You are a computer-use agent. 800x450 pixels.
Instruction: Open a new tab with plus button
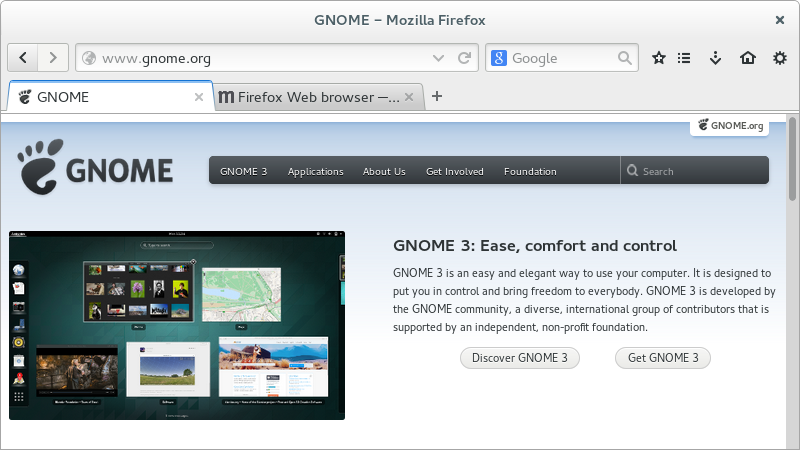[x=437, y=96]
